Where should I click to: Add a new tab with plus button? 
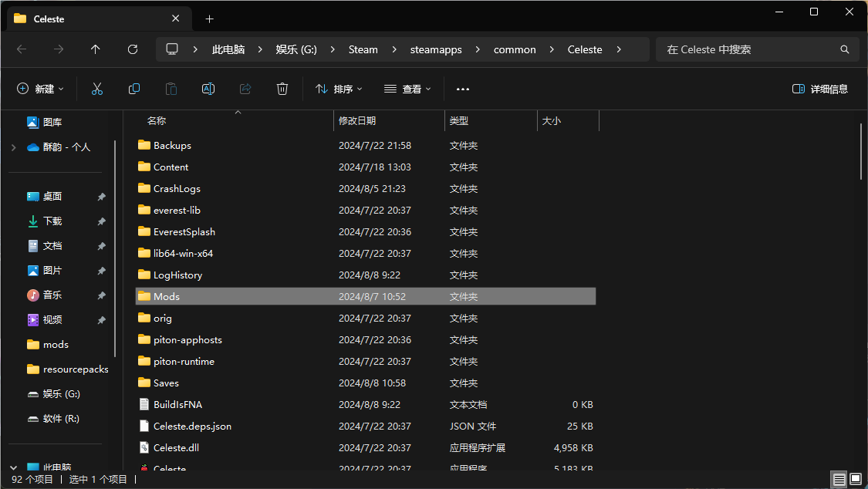click(209, 19)
